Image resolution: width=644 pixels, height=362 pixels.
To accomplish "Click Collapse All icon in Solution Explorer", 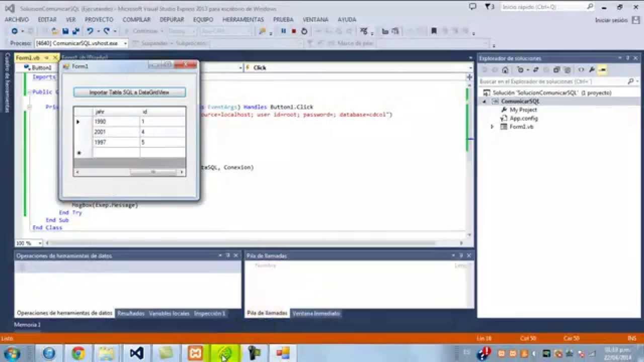I will coord(556,70).
